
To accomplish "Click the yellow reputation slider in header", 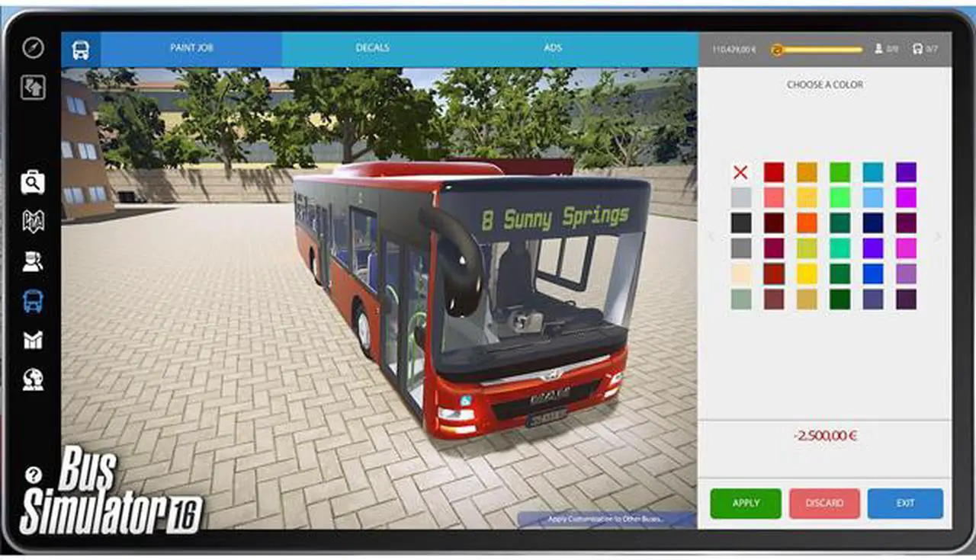I will [816, 50].
